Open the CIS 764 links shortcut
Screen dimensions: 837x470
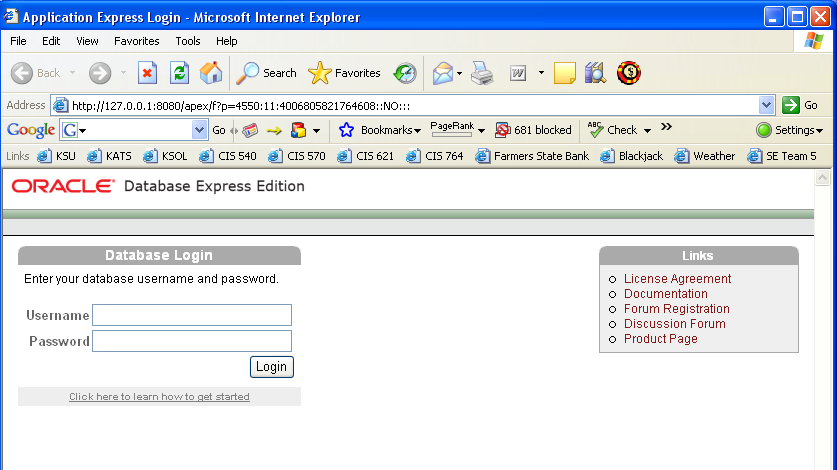click(435, 156)
